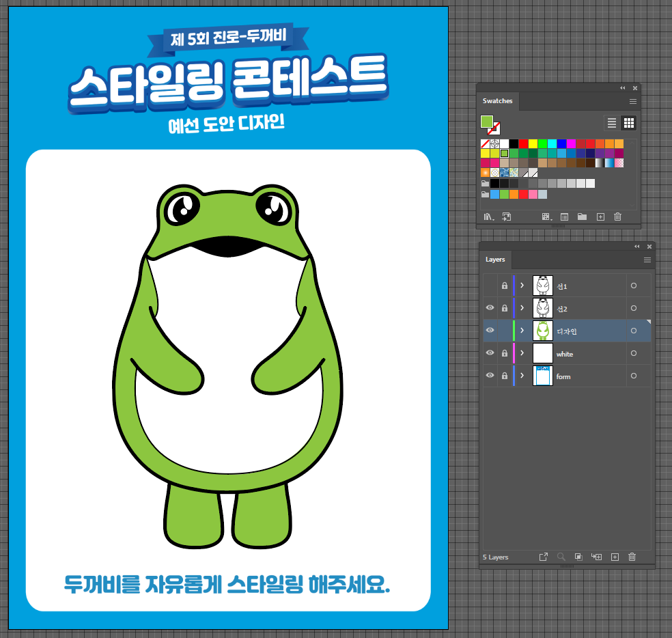
Task: Select the Layers tab
Action: tap(495, 260)
